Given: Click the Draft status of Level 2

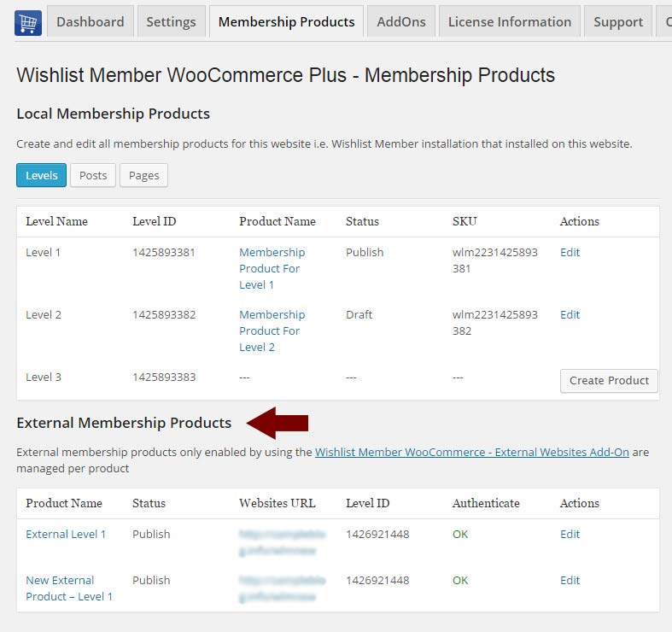Looking at the screenshot, I should click(359, 314).
